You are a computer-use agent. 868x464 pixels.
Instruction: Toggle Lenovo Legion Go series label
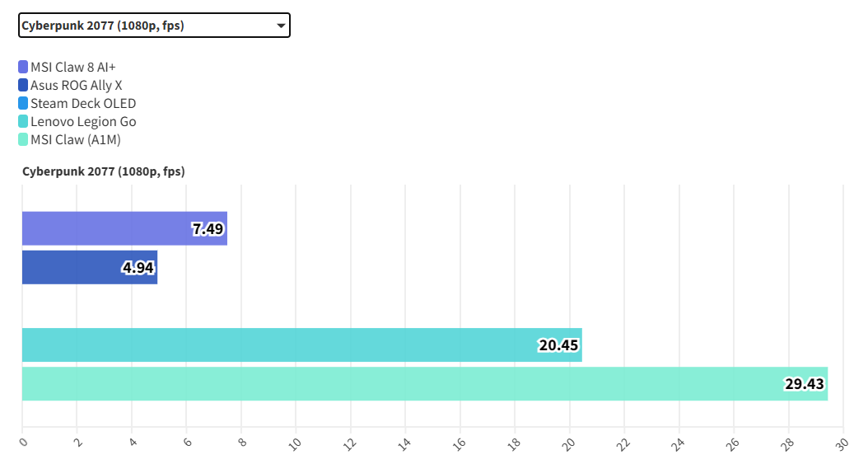83,121
